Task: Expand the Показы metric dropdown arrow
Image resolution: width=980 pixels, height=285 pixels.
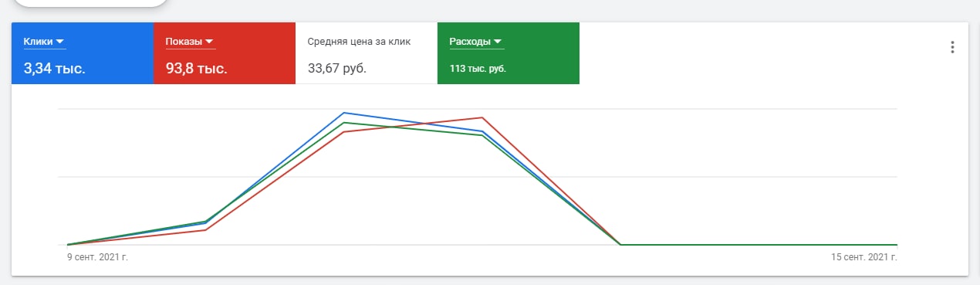Action: point(209,42)
